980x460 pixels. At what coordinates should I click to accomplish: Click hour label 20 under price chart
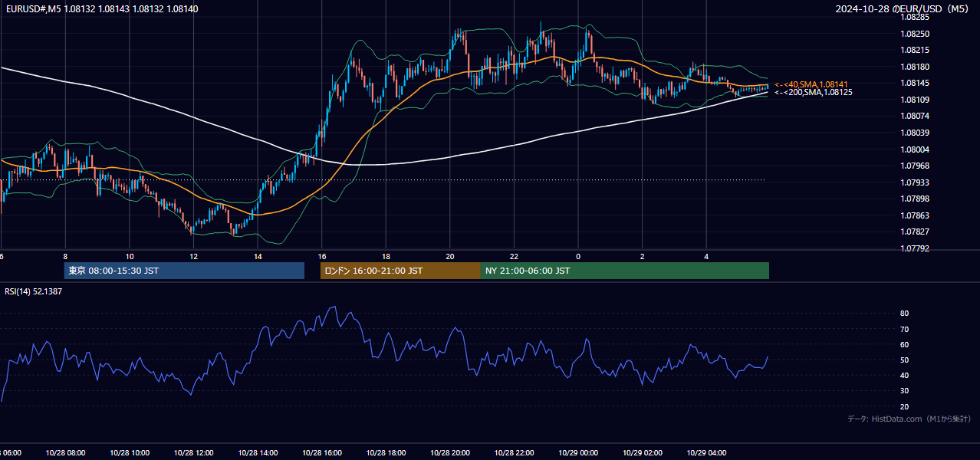[450, 256]
